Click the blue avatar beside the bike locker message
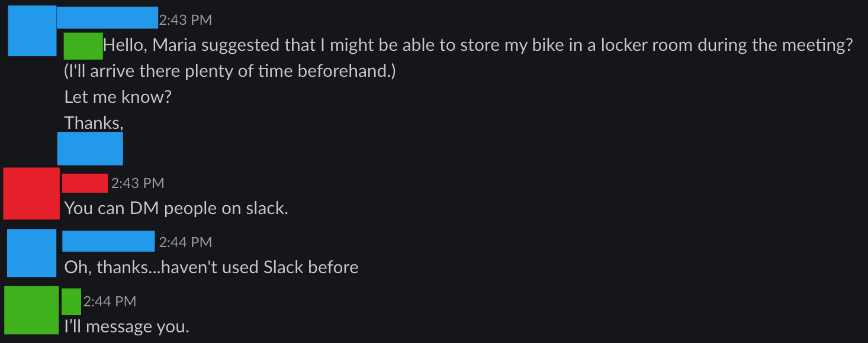 [32, 31]
